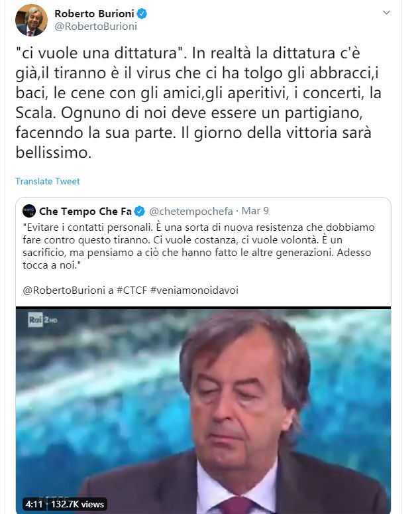Click Roberto Burioni's blue verified badge
This screenshot has width=420, height=514.
pyautogui.click(x=142, y=14)
